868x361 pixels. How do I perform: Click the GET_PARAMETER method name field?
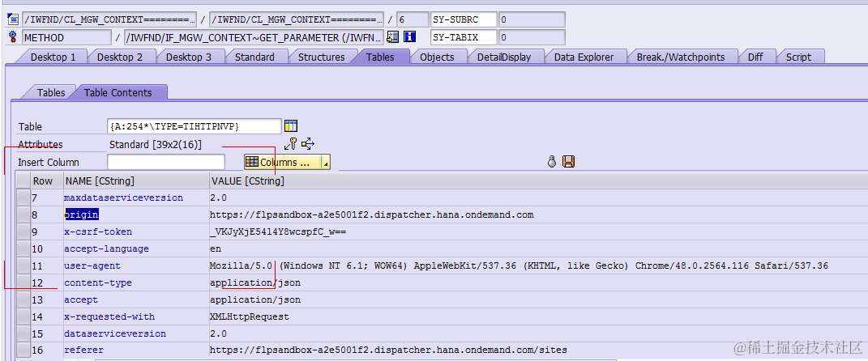pyautogui.click(x=254, y=37)
